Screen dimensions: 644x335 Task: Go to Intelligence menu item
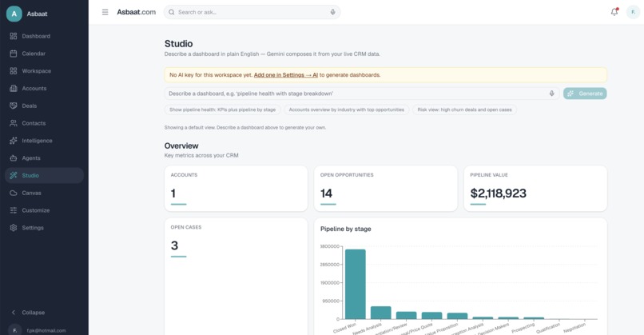point(45,141)
